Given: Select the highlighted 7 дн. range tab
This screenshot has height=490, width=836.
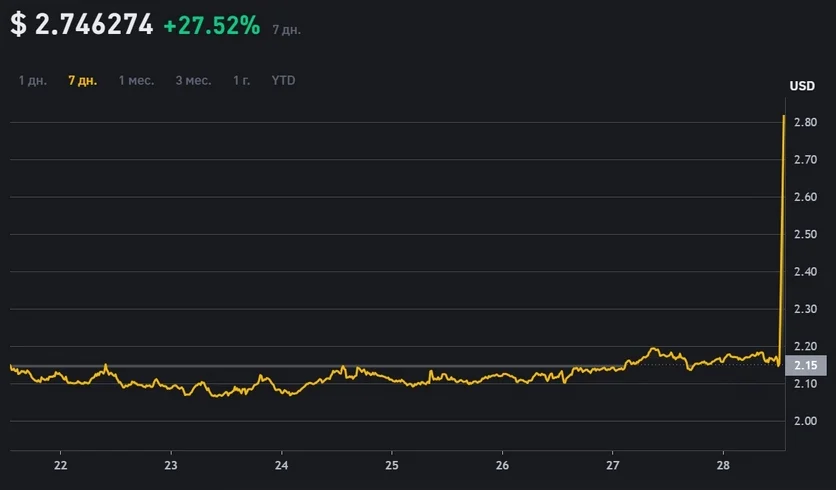Looking at the screenshot, I should [x=82, y=80].
